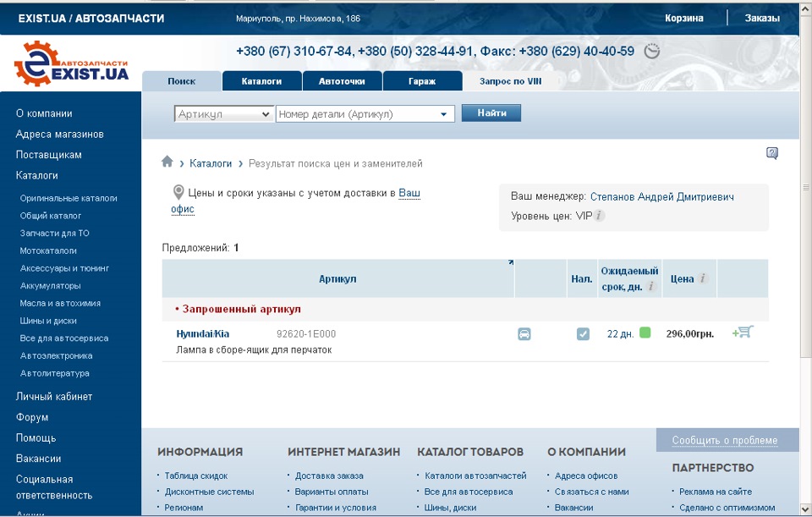Open Запчасти для ТО sidebar item

pyautogui.click(x=54, y=234)
